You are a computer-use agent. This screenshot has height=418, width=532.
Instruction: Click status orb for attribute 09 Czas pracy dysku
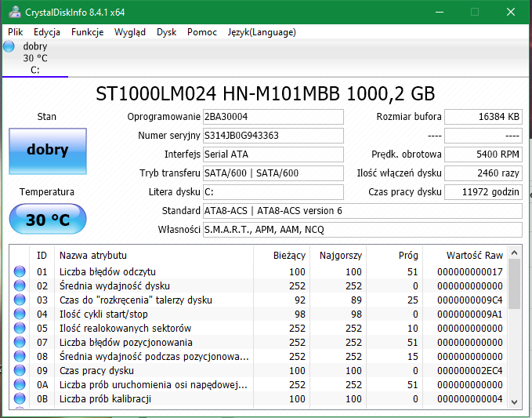20,370
